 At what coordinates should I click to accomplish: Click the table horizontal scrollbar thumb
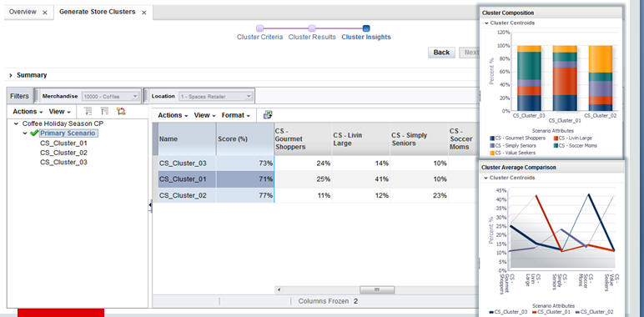(x=376, y=290)
